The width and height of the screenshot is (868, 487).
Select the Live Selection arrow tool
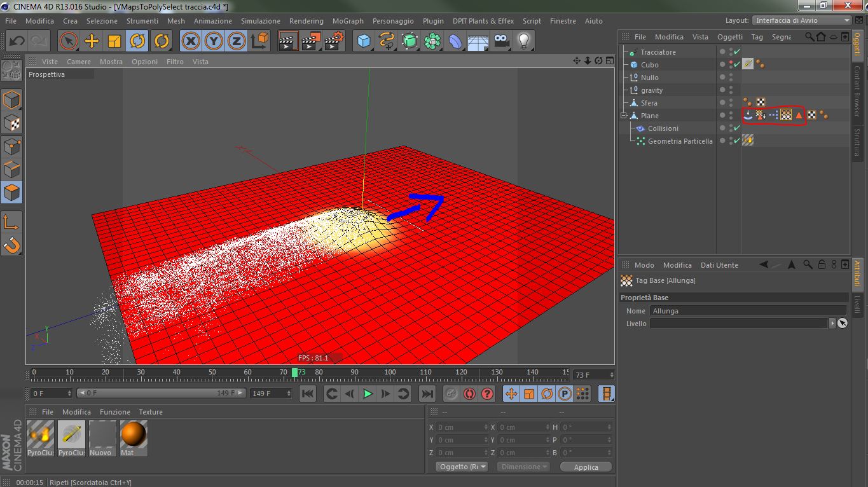pyautogui.click(x=69, y=41)
